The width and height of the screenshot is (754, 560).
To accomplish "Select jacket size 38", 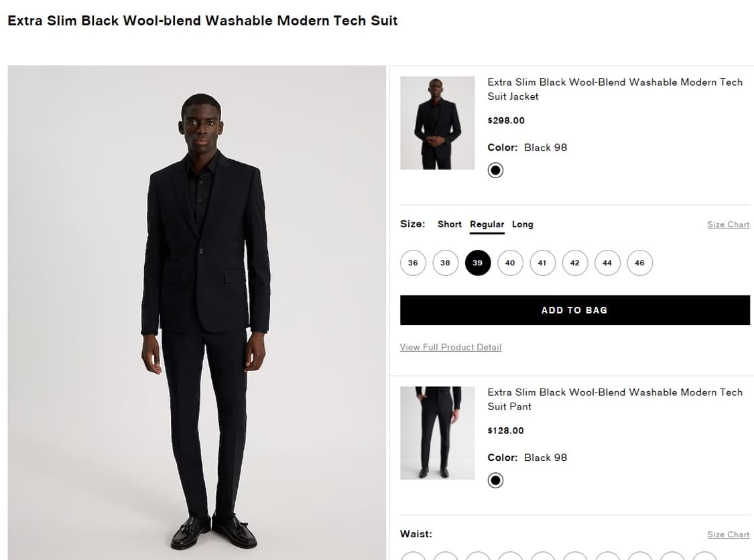I will tap(445, 263).
